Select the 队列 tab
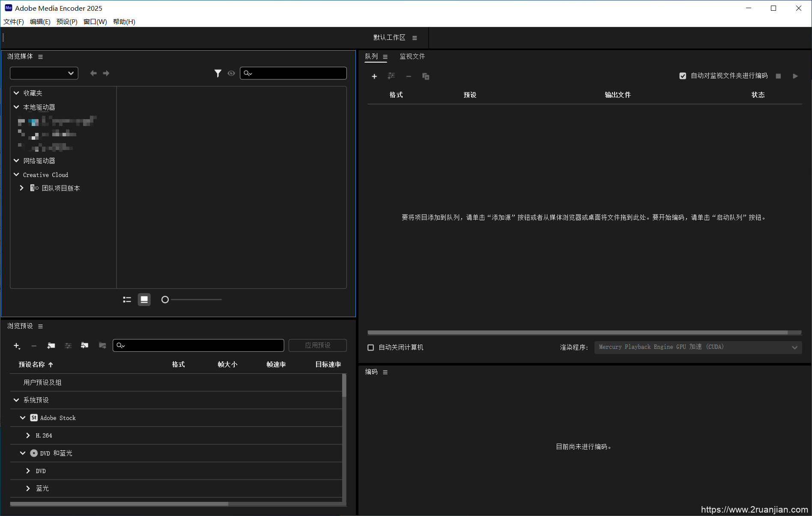The height and width of the screenshot is (516, 812). click(x=371, y=57)
